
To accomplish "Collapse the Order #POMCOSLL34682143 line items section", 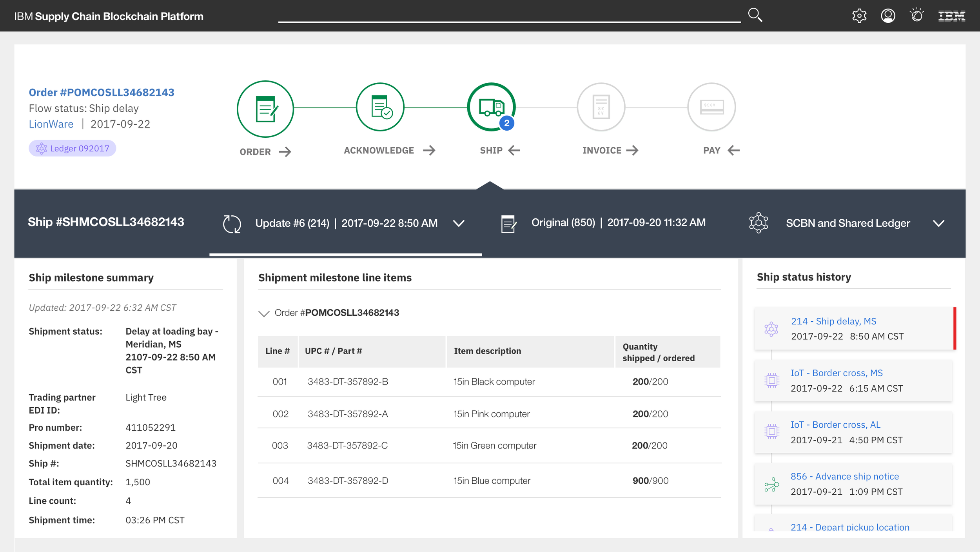I will click(x=264, y=313).
